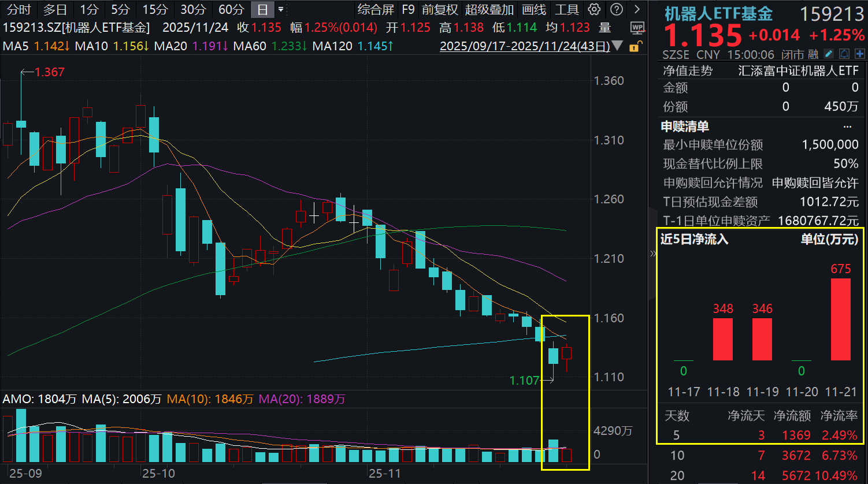Toggle the 超级叠加 overlay option
Image resolution: width=868 pixels, height=484 pixels.
coord(489,9)
